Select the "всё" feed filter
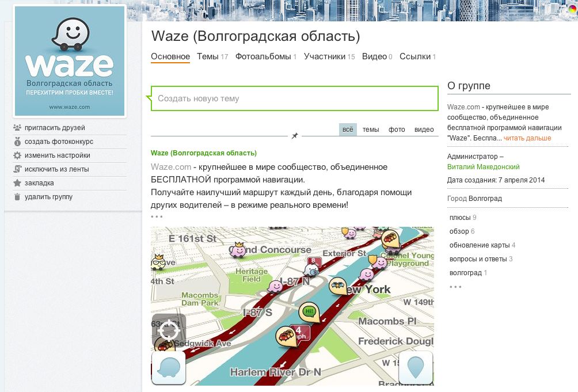Viewport: 578px width, 392px height. [x=348, y=130]
